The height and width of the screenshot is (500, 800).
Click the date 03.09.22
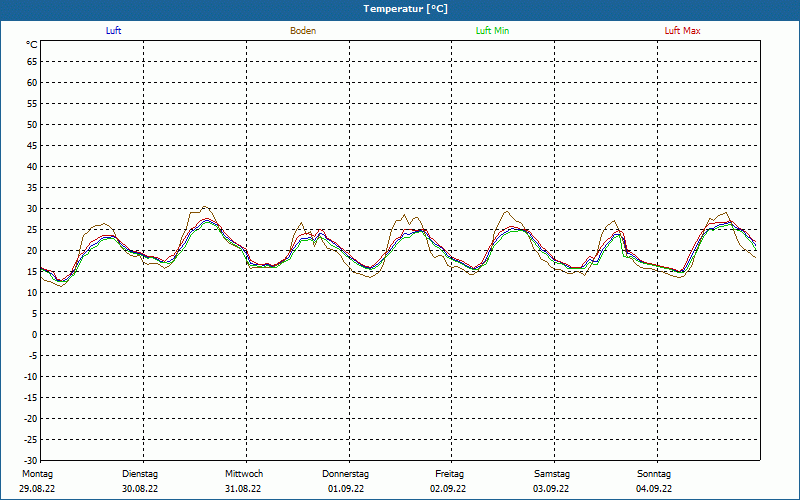551,489
